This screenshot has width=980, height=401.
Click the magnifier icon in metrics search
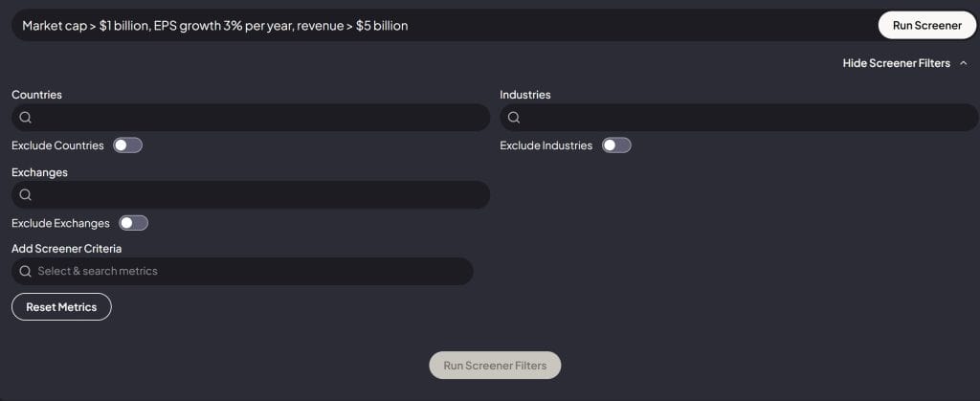pos(26,271)
